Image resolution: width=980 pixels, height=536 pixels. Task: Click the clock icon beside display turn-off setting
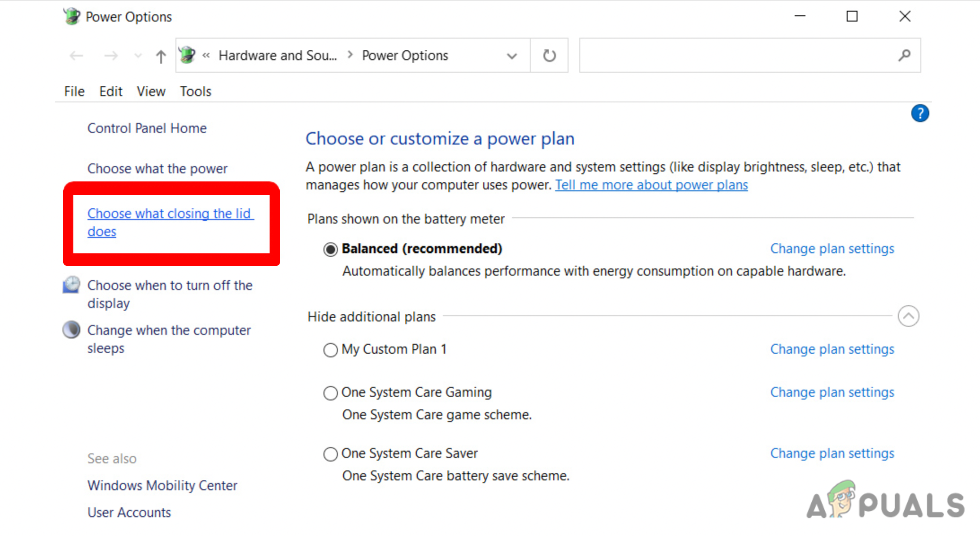coord(71,285)
